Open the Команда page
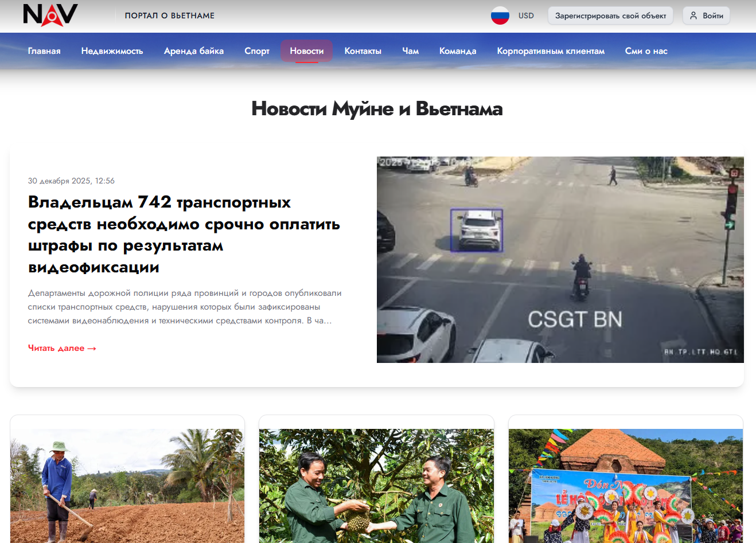756x543 pixels. (457, 51)
